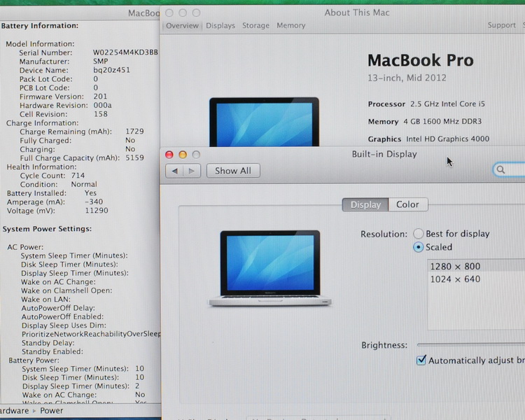Click PrioritizeNetworkReachabilityOverSleep line
The image size is (525, 420).
92,334
